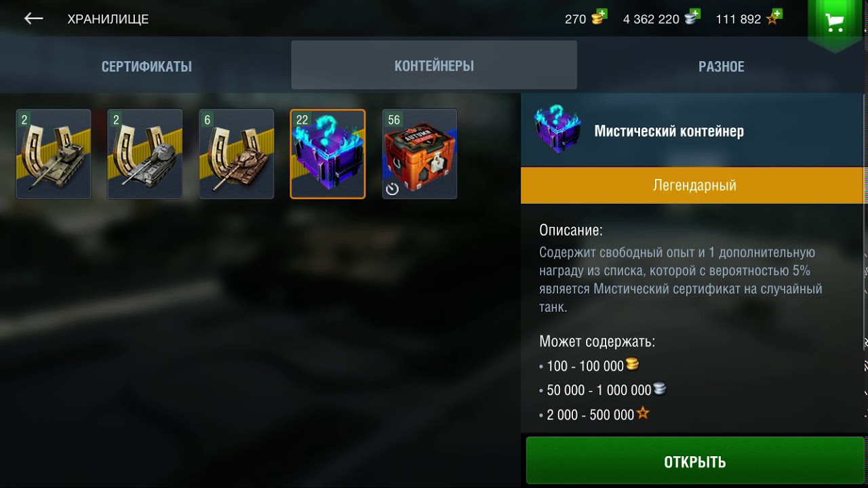Select the orange container with count 56

[x=419, y=154]
